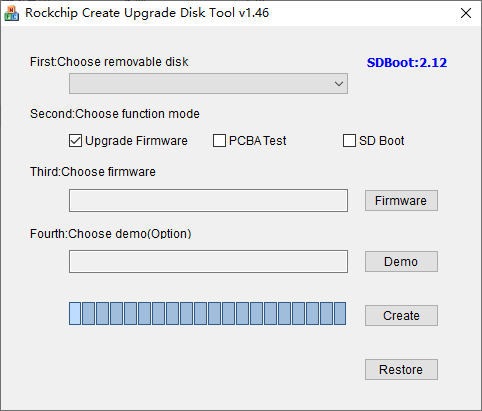Click the PCBA Test label text
Image resolution: width=482 pixels, height=411 pixels.
258,141
